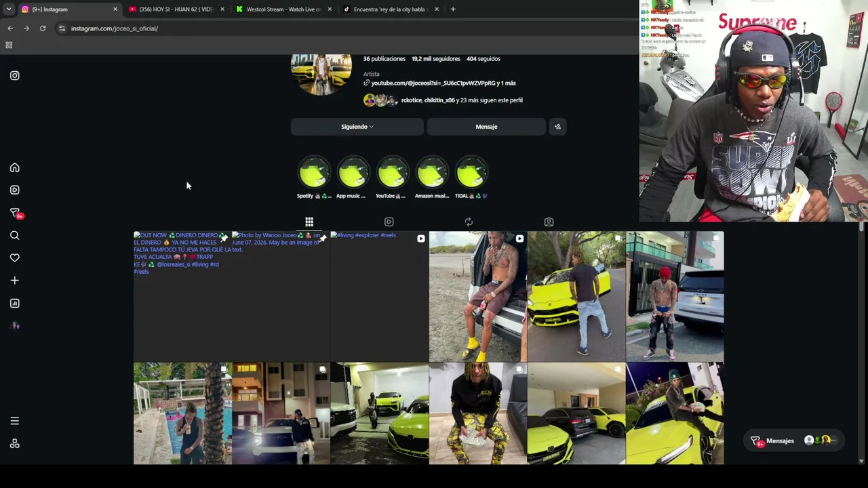Select the tagged photos tab
Image resolution: width=868 pixels, height=488 pixels.
click(549, 222)
